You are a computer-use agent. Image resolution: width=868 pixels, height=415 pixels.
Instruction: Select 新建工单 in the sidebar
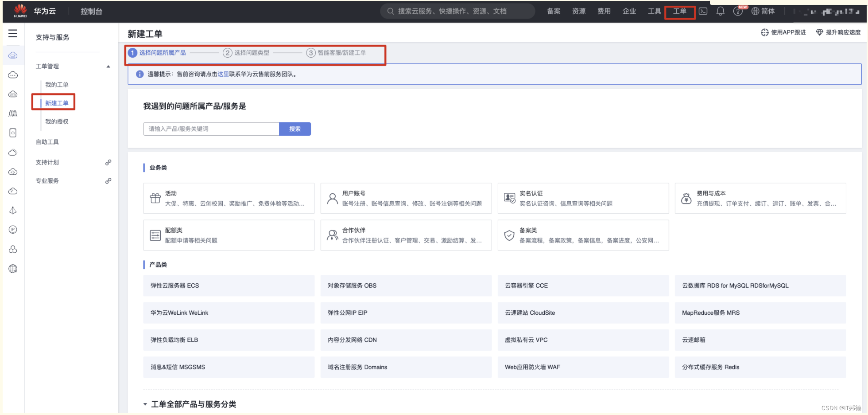57,103
